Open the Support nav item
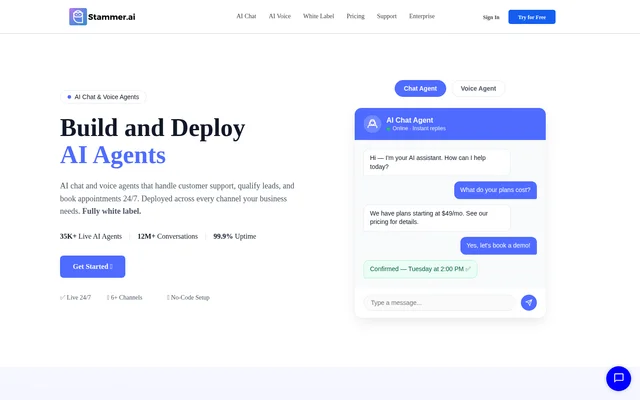The image size is (640, 400). [387, 16]
